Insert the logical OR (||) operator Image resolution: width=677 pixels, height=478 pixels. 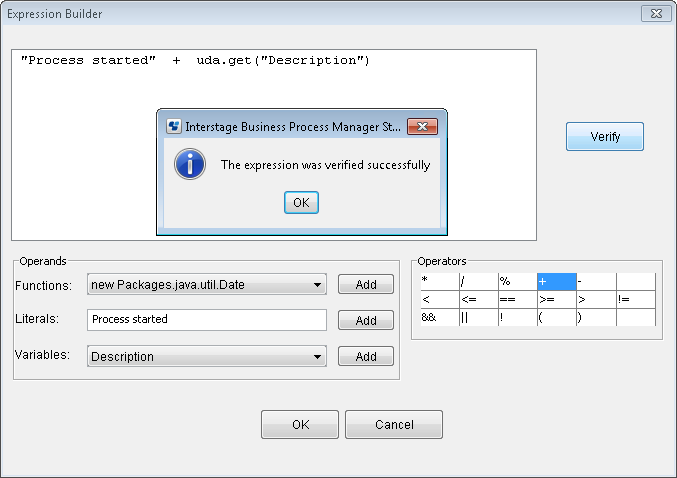tap(479, 317)
